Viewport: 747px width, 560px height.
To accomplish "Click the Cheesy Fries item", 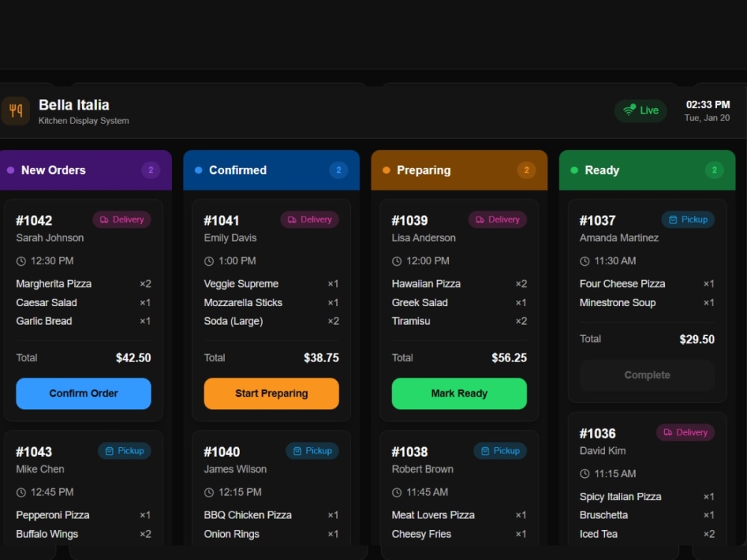I will click(x=421, y=534).
